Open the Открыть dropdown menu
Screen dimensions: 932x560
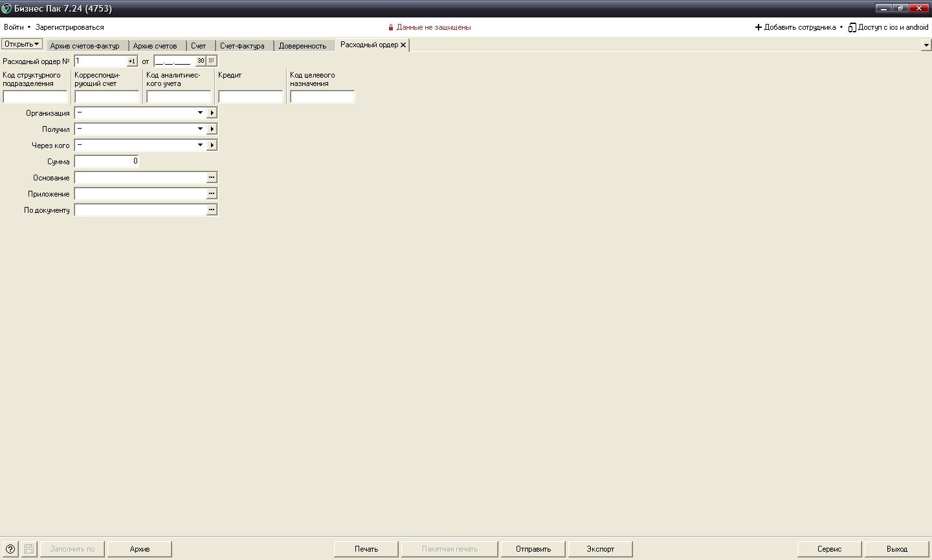coord(22,44)
